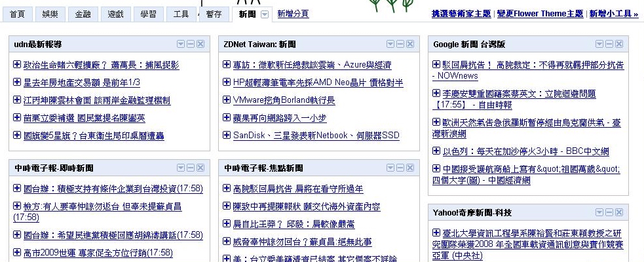Expand the 政治生命賭六輕擴廠 headline plus icon
The image size is (644, 262).
click(x=17, y=64)
